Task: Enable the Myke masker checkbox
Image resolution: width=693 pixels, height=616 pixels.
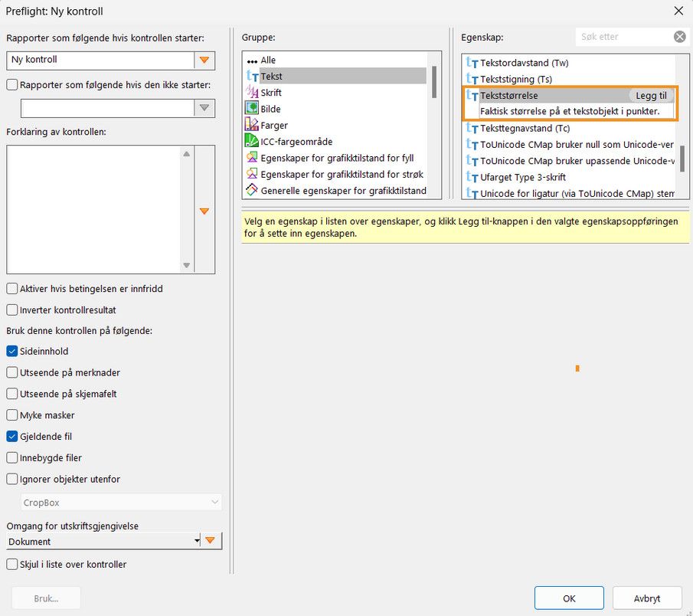Action: pos(12,414)
